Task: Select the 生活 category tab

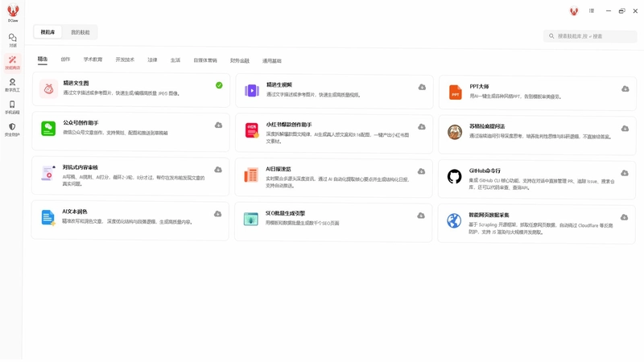Action: click(x=175, y=60)
